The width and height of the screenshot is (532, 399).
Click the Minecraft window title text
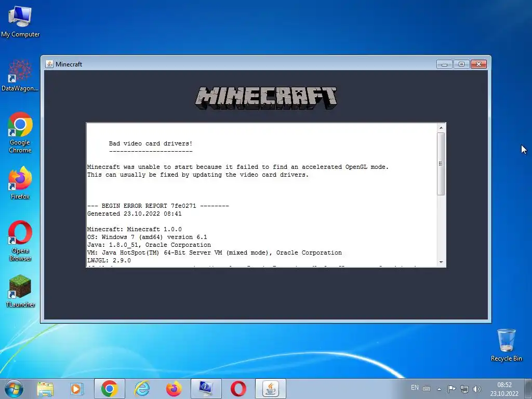click(x=69, y=64)
